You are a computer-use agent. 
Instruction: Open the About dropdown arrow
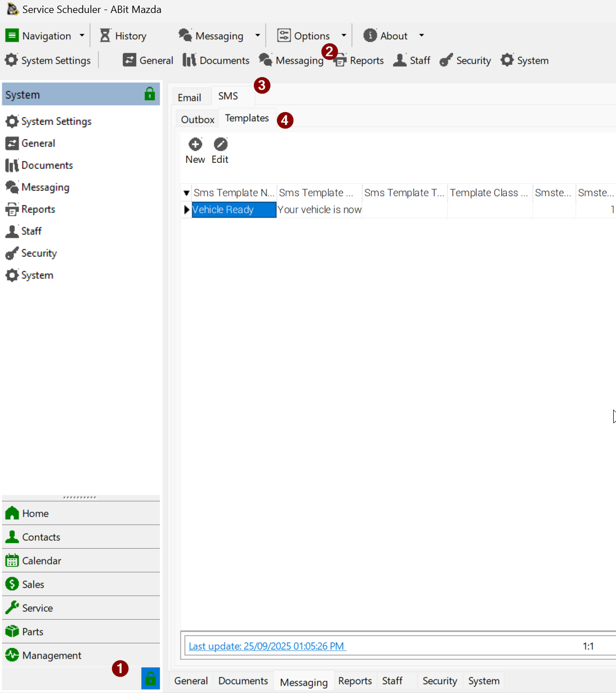point(421,35)
